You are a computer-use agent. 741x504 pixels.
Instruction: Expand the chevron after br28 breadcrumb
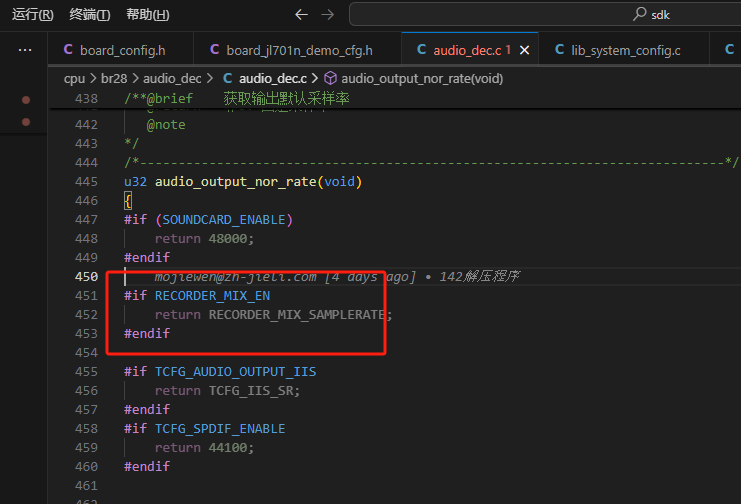click(x=135, y=78)
